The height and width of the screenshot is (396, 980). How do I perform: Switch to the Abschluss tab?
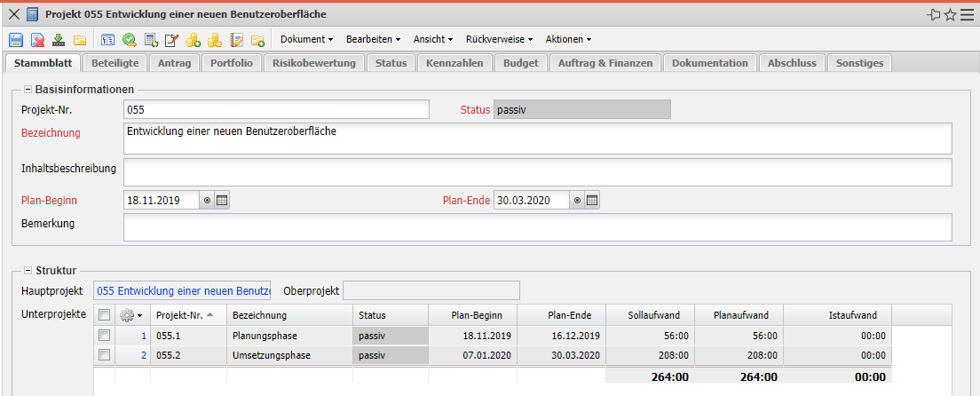792,63
